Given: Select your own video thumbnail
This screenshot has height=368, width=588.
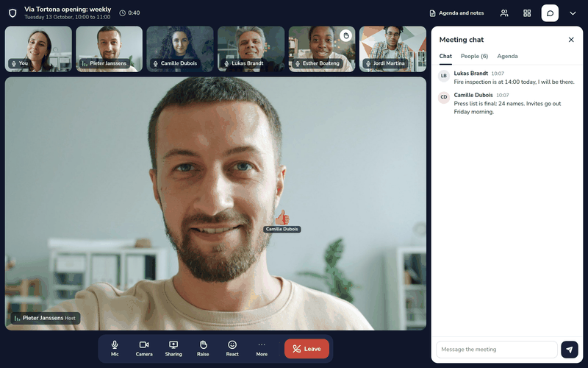Looking at the screenshot, I should (38, 49).
